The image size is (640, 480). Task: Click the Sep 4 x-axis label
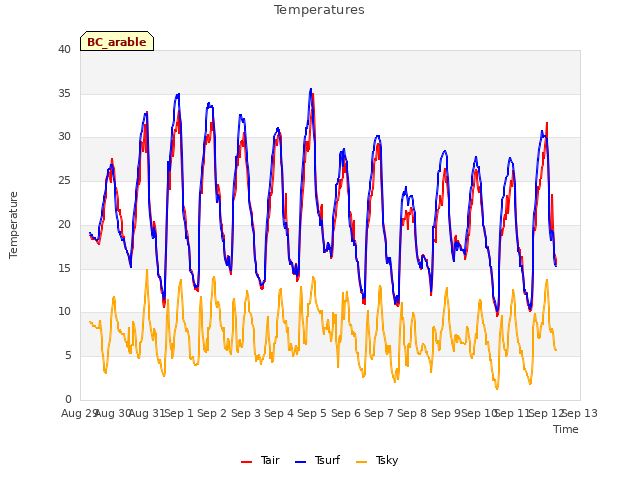pos(279,413)
